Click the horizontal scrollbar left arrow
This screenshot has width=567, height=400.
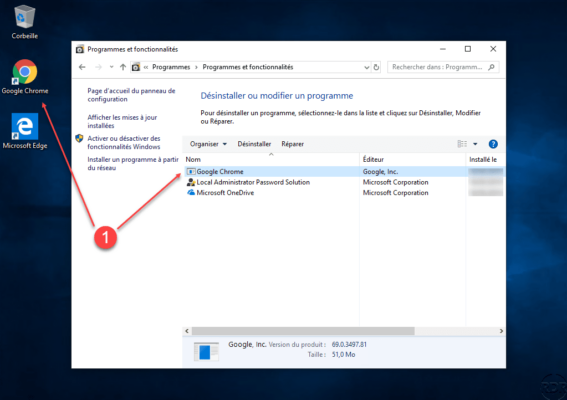click(187, 331)
